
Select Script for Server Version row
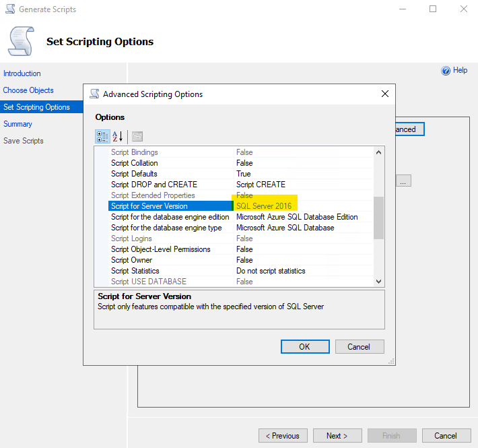pyautogui.click(x=241, y=206)
